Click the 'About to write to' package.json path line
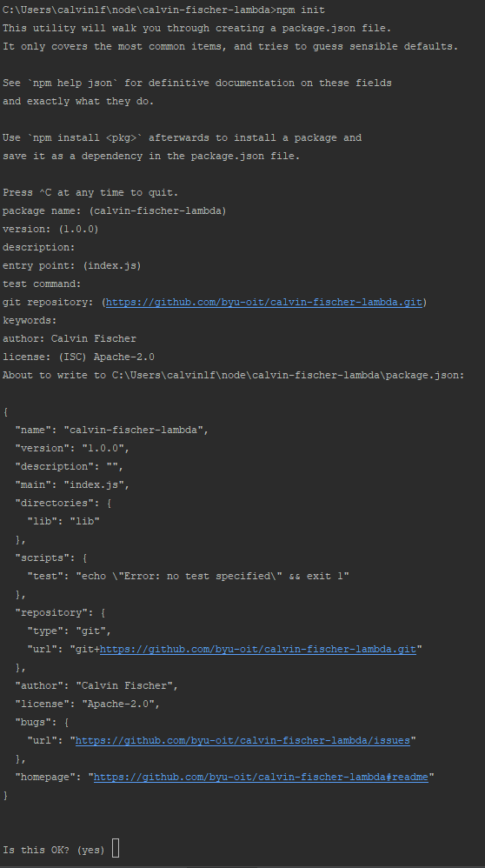The width and height of the screenshot is (485, 868). click(x=234, y=376)
